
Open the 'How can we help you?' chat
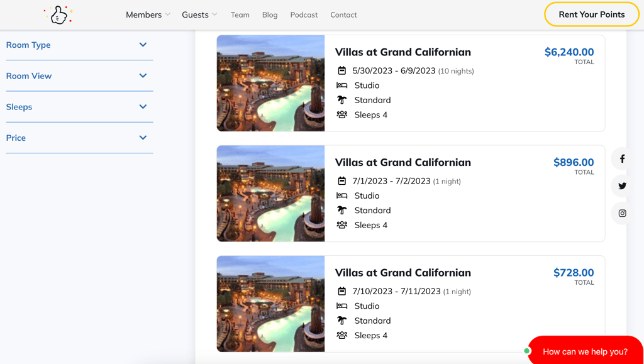pyautogui.click(x=584, y=351)
